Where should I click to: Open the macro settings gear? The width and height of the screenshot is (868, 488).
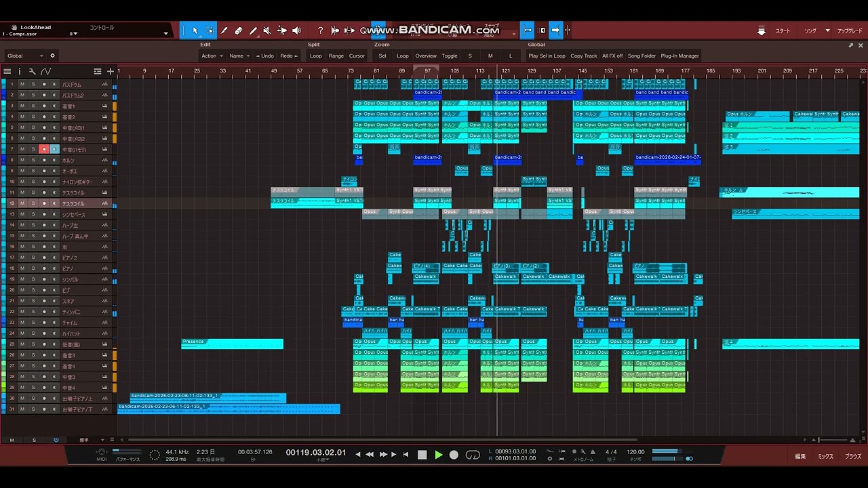pos(52,56)
